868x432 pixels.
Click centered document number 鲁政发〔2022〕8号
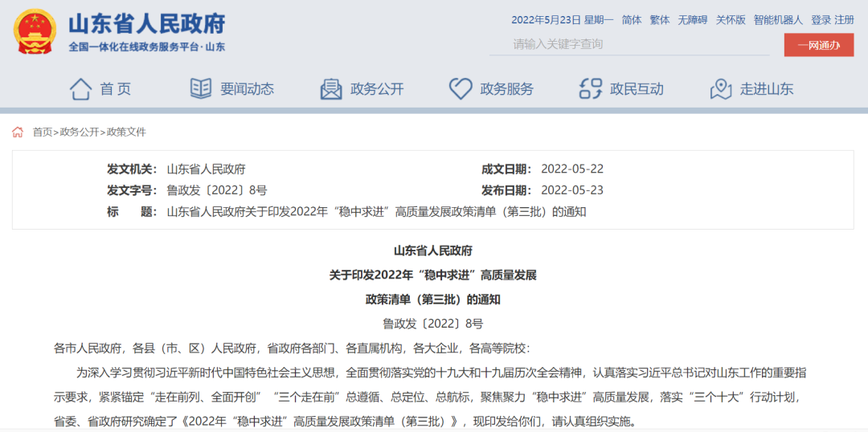pyautogui.click(x=433, y=324)
